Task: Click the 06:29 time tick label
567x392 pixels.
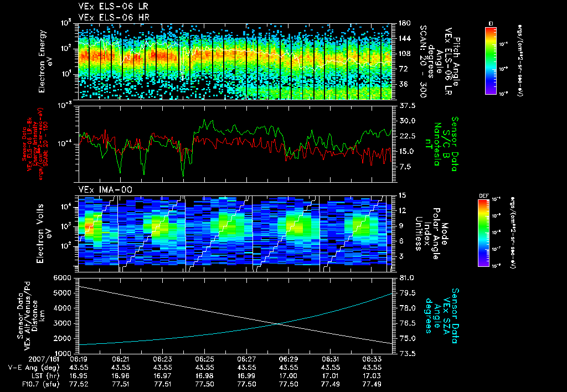Action: [x=288, y=359]
